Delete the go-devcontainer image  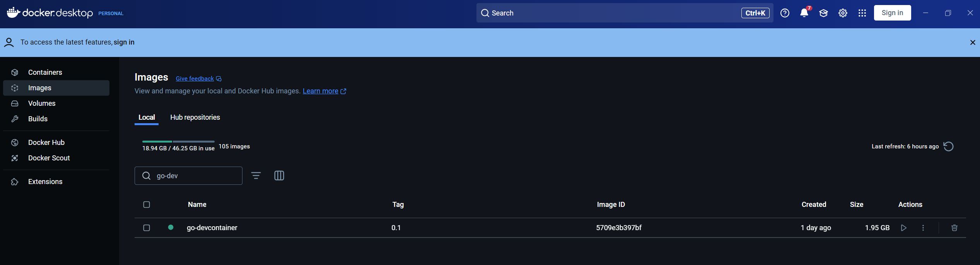954,228
